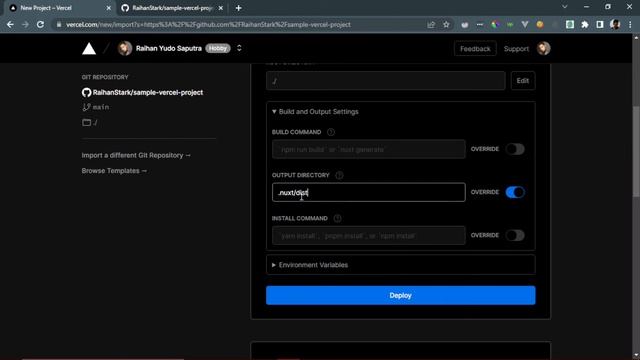The height and width of the screenshot is (360, 640).
Task: Click the Vercel triangle logo
Action: pos(89,49)
